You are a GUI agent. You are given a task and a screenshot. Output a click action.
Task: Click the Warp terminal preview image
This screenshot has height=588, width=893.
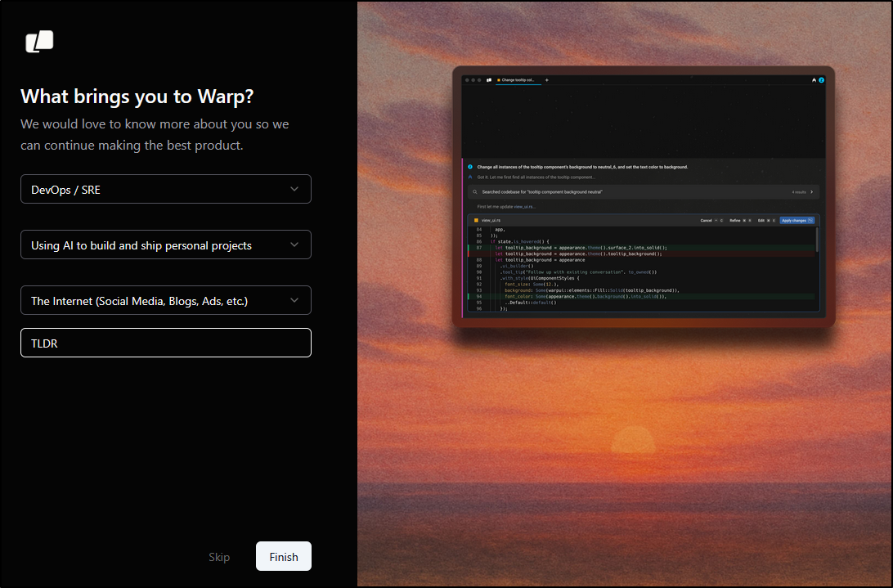click(x=643, y=196)
